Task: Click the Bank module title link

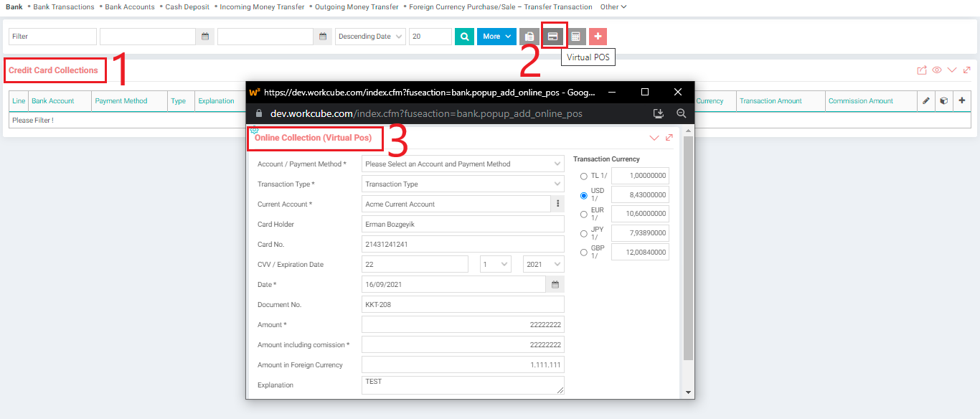Action: [x=14, y=7]
